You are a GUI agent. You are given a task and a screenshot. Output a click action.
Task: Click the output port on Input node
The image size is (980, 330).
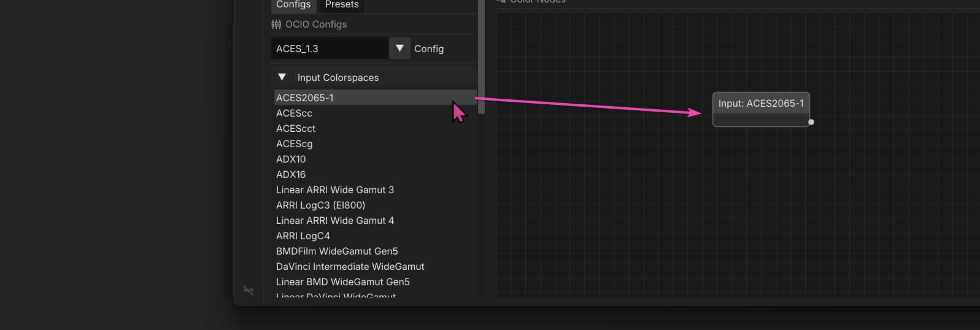(x=811, y=122)
